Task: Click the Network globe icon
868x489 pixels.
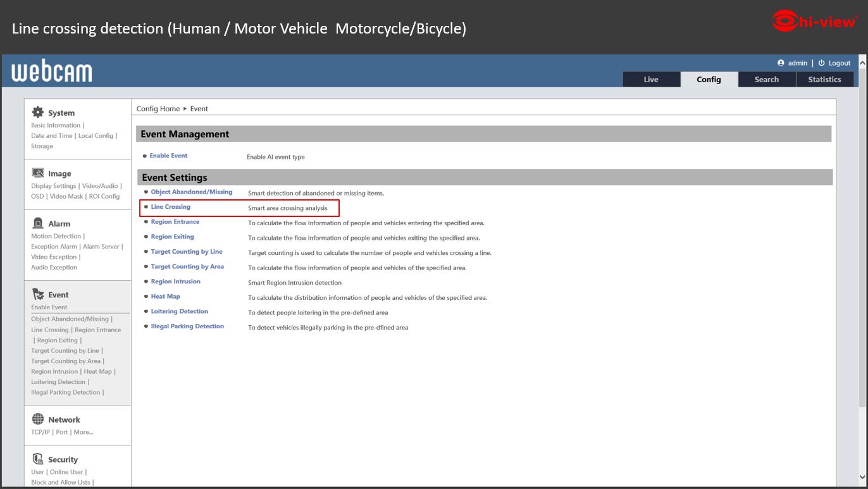Action: (38, 419)
